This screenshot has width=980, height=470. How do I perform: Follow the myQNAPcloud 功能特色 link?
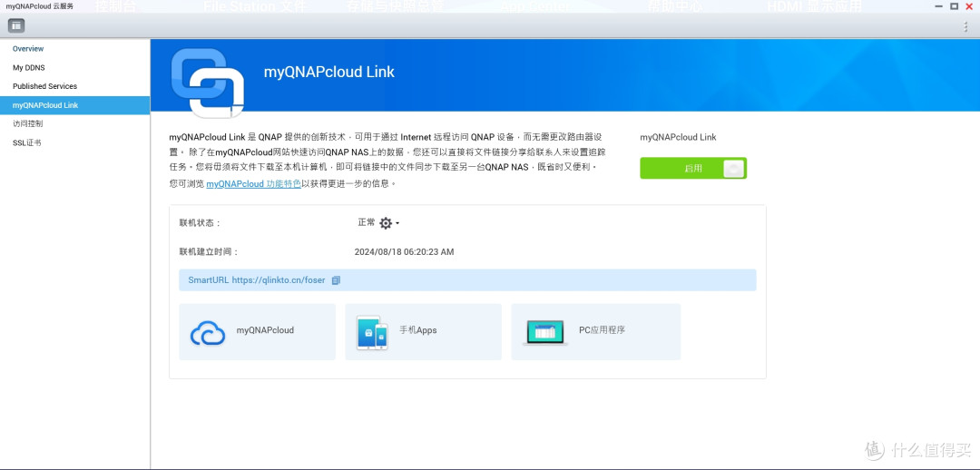pyautogui.click(x=254, y=184)
